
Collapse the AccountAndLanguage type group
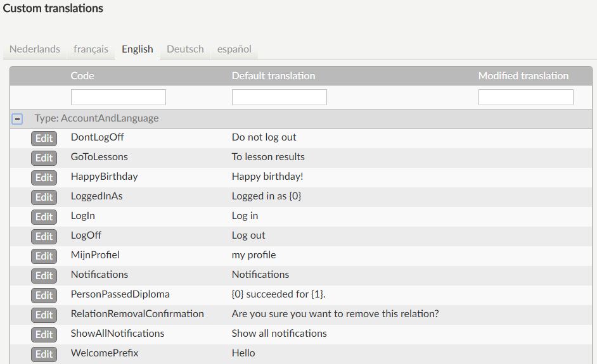pyautogui.click(x=18, y=118)
